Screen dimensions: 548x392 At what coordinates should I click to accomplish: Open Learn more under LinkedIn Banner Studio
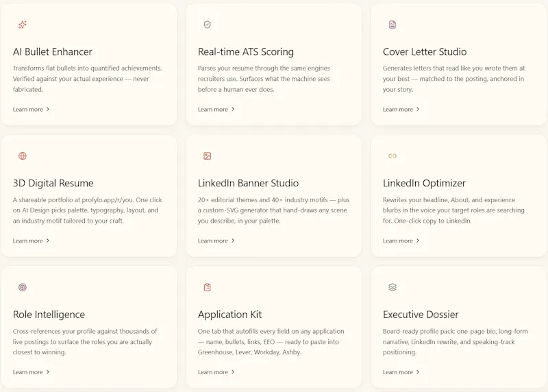[216, 241]
